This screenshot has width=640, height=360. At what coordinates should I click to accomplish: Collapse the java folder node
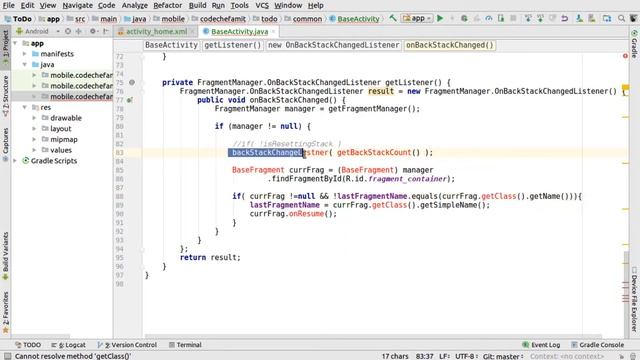[25, 64]
